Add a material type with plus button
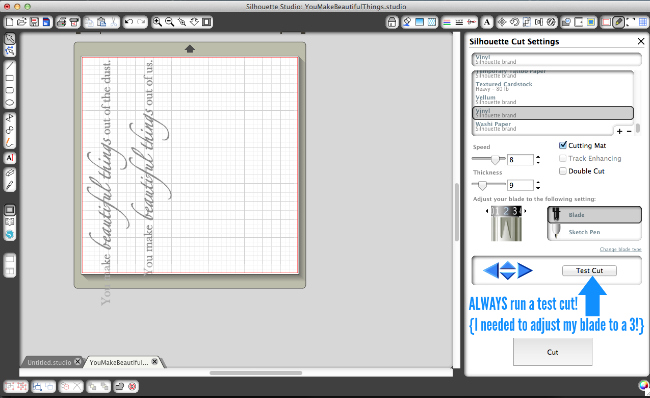Image resolution: width=650 pixels, height=398 pixels. pyautogui.click(x=619, y=131)
